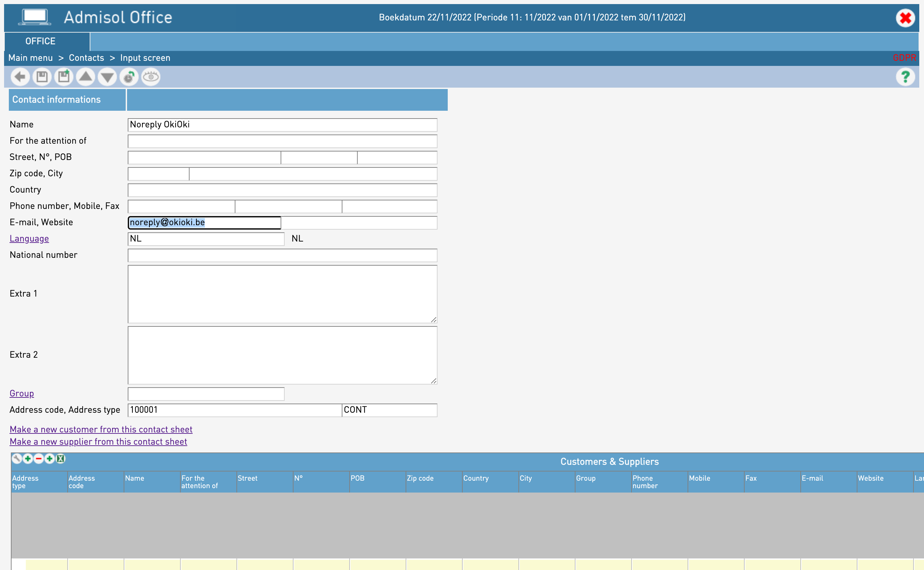Click the Address type field with CONT

click(x=390, y=411)
